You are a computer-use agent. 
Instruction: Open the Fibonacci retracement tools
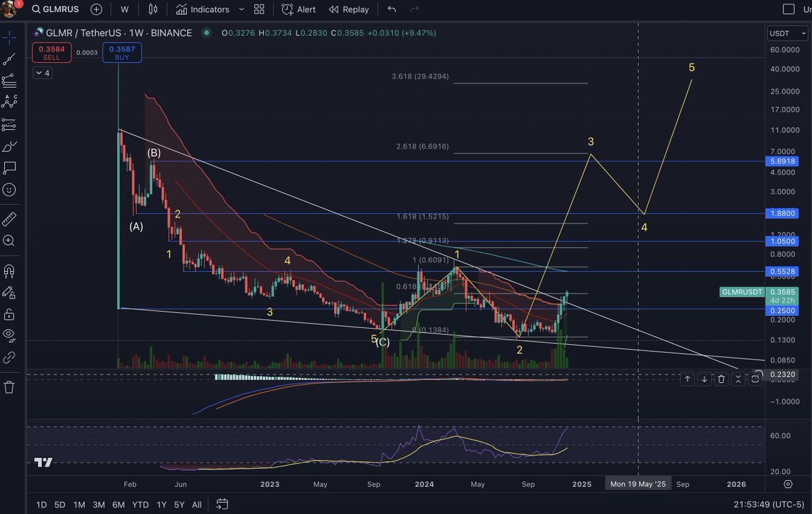(x=9, y=81)
